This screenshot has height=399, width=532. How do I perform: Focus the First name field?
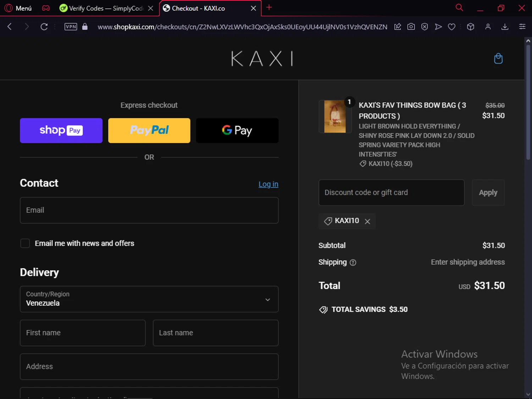[x=83, y=333]
